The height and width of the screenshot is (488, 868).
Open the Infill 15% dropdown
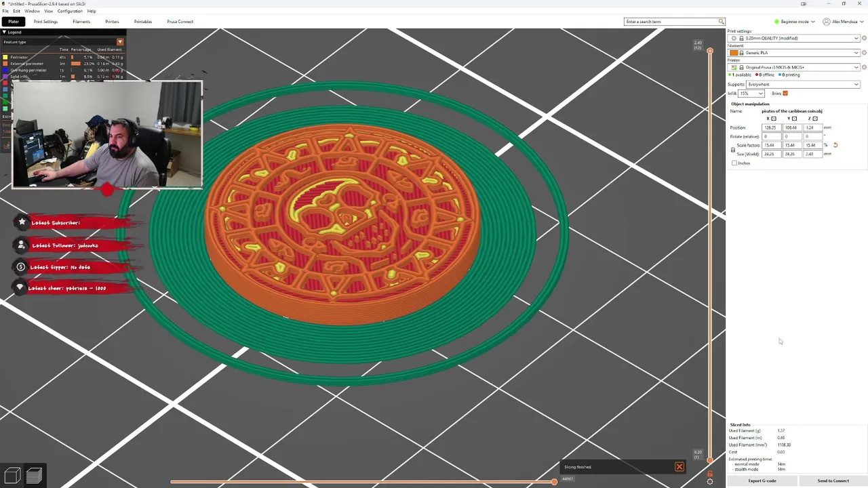click(x=751, y=93)
